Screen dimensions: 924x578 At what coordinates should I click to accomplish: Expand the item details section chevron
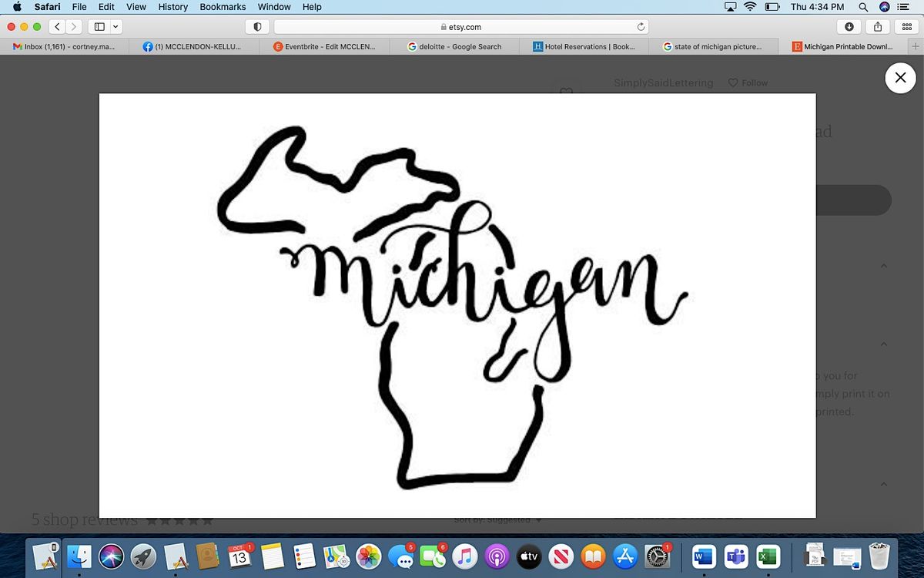[884, 265]
